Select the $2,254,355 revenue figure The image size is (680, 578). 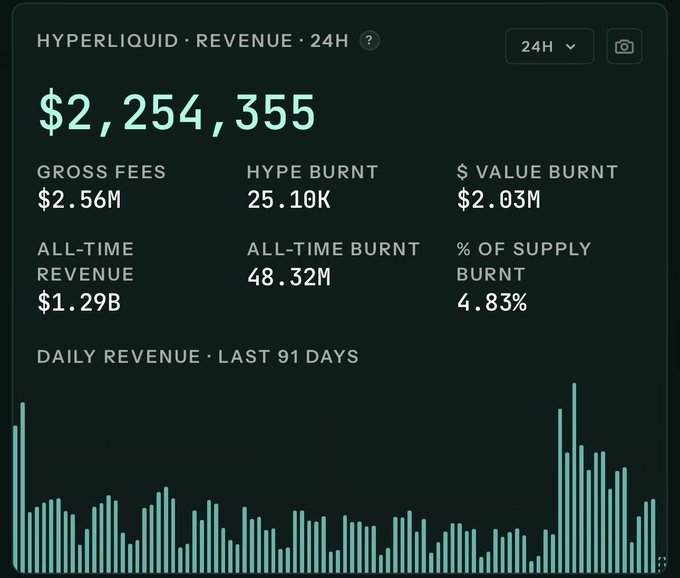coord(177,112)
